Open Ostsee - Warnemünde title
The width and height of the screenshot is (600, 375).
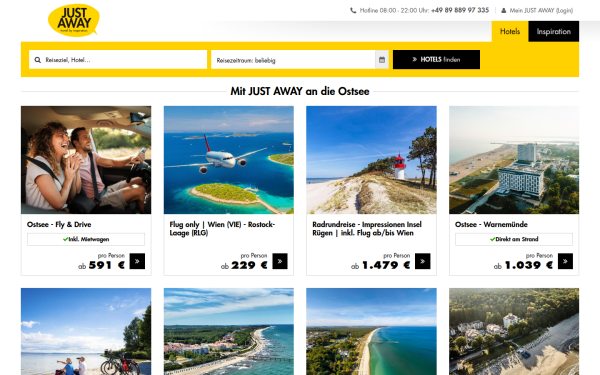tap(491, 225)
